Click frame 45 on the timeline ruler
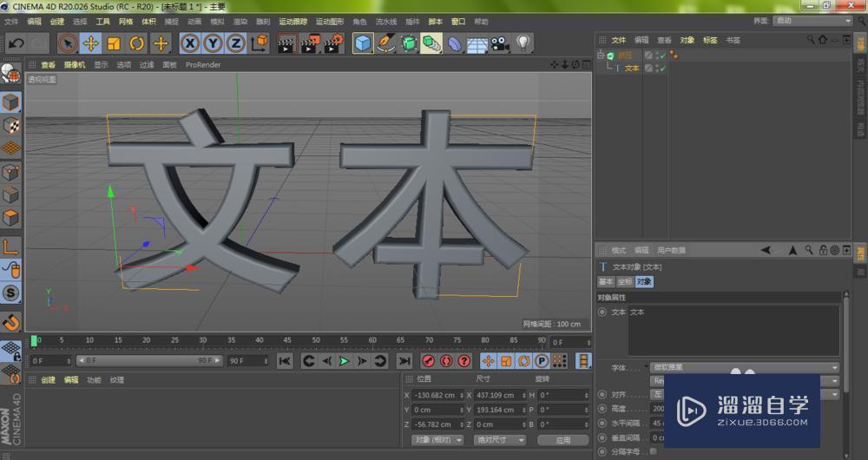The height and width of the screenshot is (460, 868). pyautogui.click(x=286, y=340)
